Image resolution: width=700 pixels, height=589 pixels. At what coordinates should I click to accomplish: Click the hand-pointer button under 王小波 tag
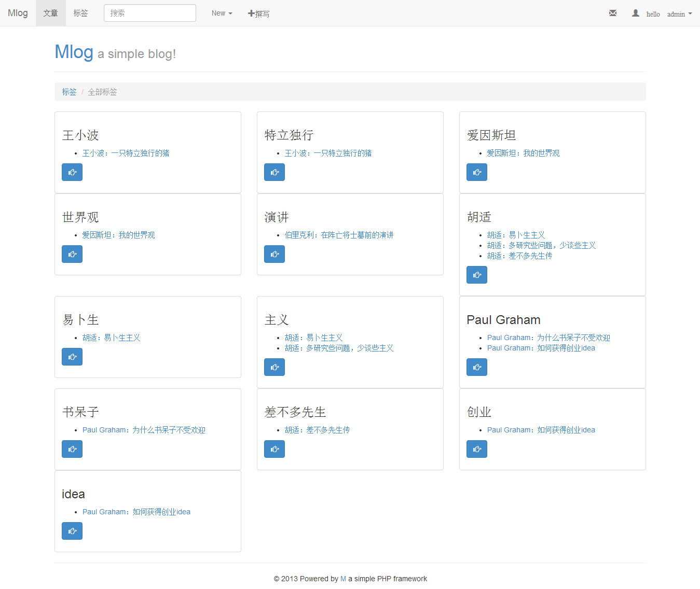(x=72, y=172)
